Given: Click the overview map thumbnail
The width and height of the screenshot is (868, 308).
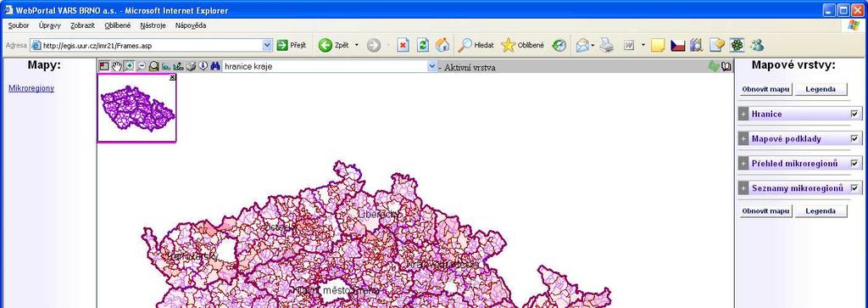Looking at the screenshot, I should coord(137,109).
